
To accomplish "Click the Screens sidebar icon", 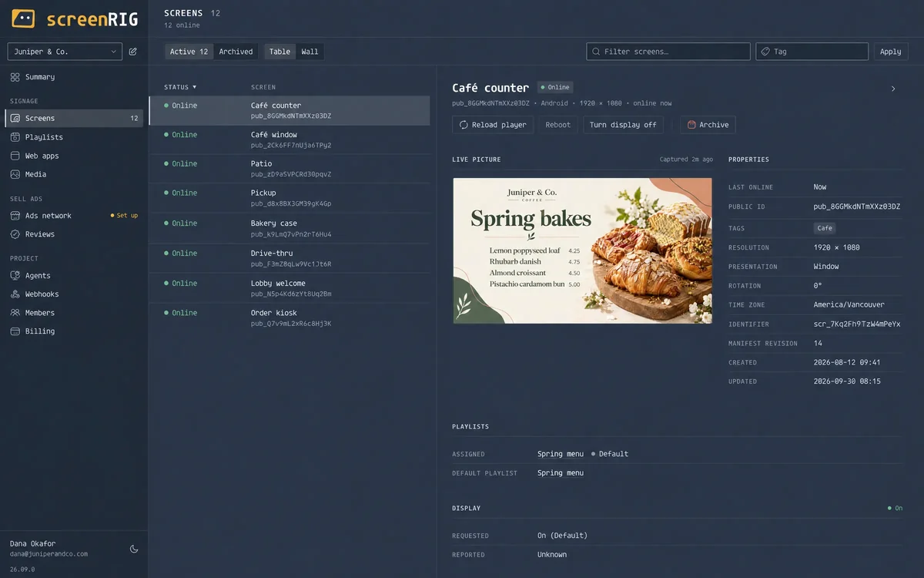I will pos(15,118).
